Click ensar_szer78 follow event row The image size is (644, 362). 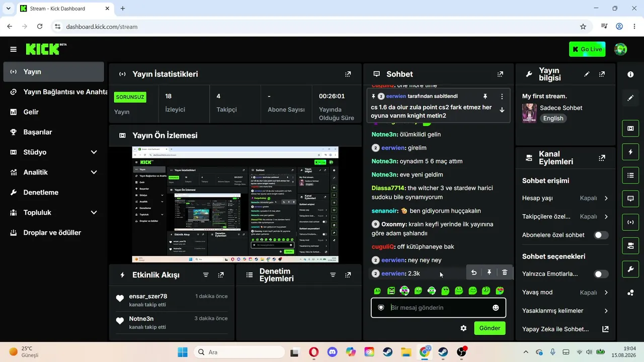(x=172, y=300)
